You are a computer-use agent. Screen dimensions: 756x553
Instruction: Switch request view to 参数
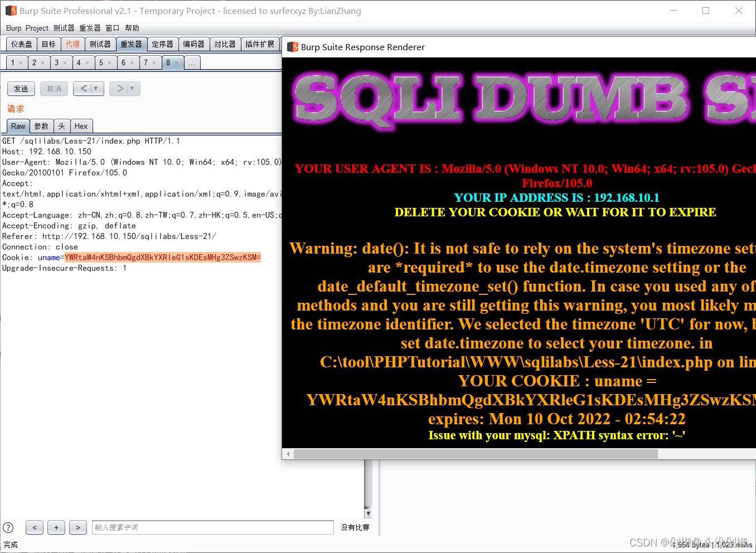(41, 126)
